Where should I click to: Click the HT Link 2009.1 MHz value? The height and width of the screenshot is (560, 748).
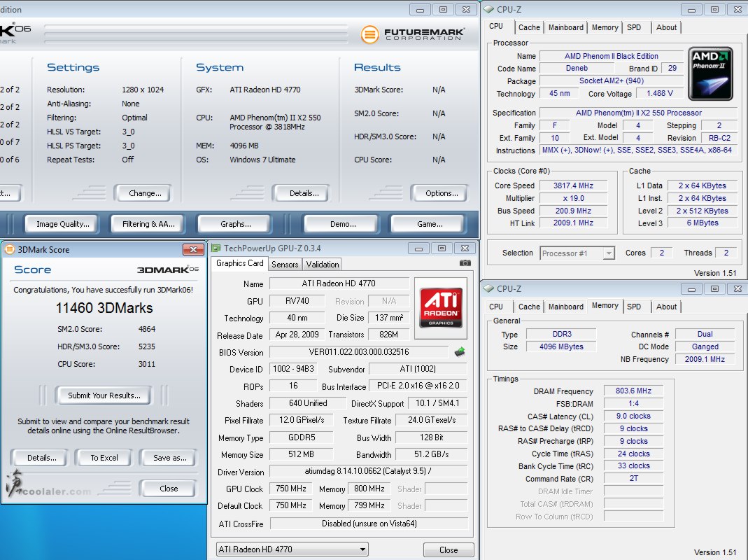pos(573,223)
